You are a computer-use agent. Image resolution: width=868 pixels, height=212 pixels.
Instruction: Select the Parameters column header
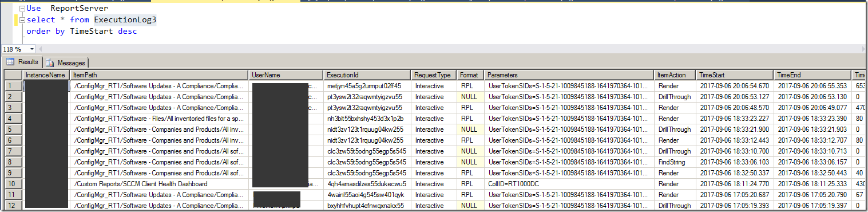coord(569,75)
